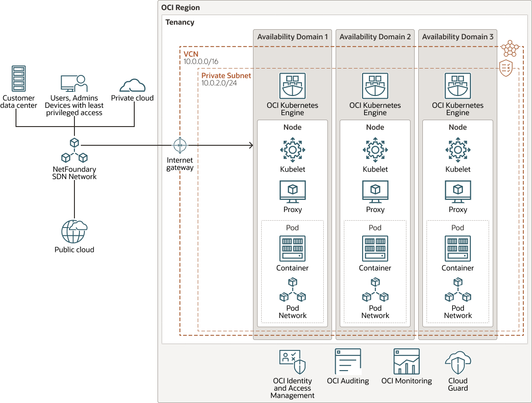
Task: Click the Node heading in Availability Domain 1
Action: tap(292, 127)
